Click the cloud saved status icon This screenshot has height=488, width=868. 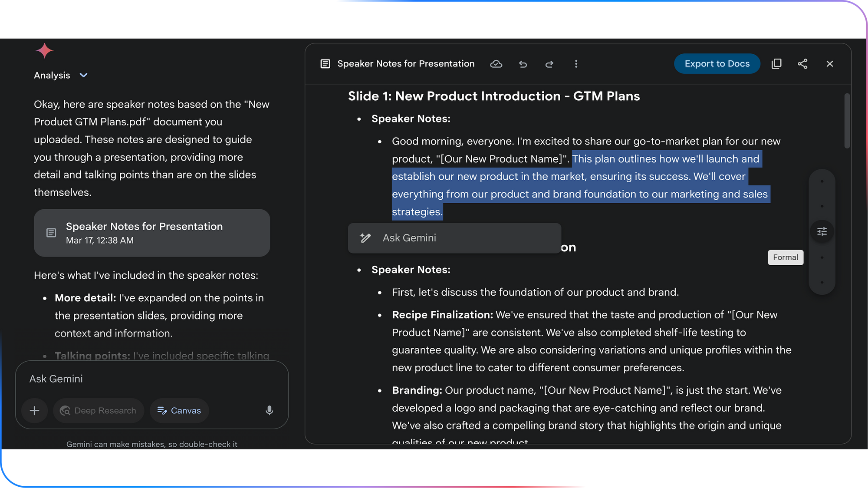496,64
